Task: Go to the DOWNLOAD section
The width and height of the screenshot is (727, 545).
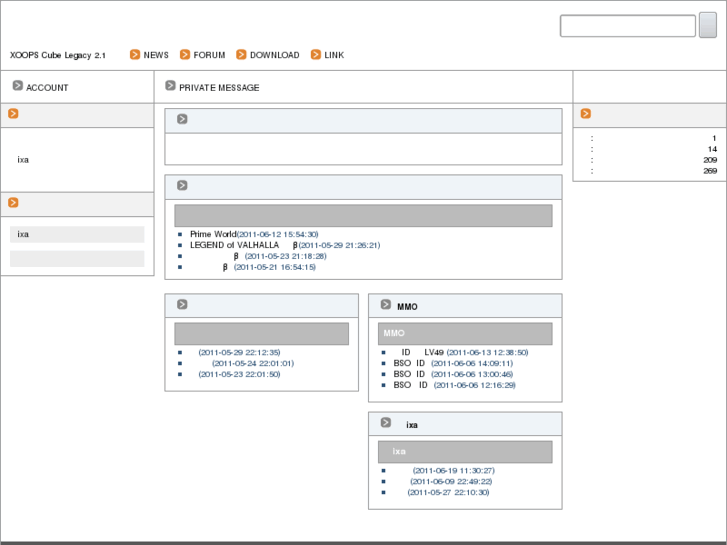Action: click(x=274, y=55)
